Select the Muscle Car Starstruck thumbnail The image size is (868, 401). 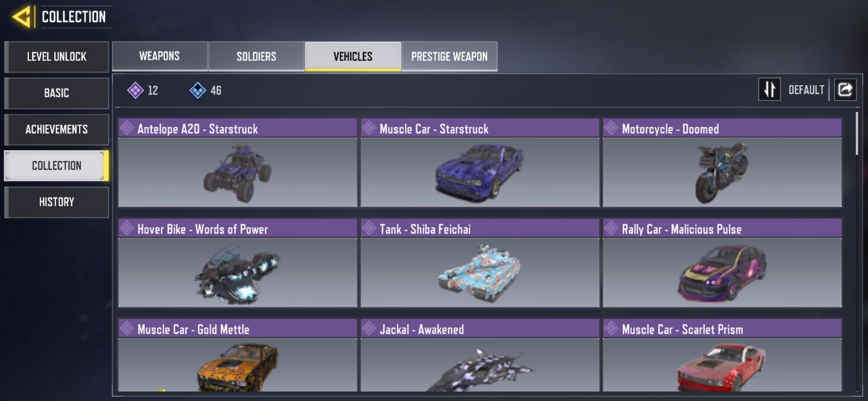point(480,173)
